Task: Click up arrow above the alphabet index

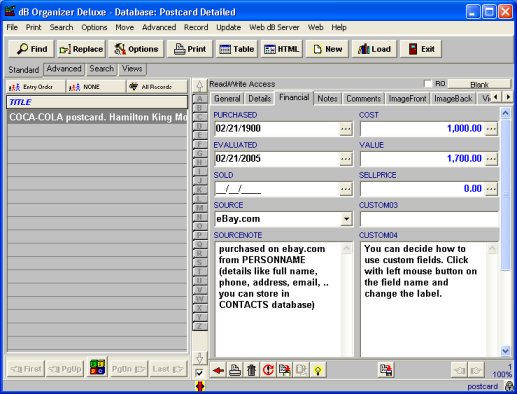Action: click(x=200, y=86)
